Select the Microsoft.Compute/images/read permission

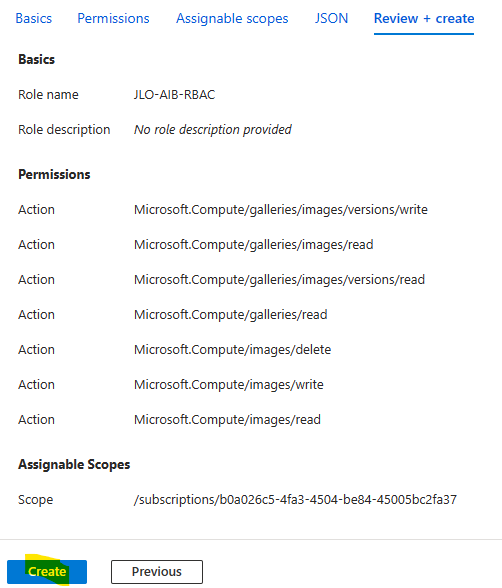pos(227,420)
